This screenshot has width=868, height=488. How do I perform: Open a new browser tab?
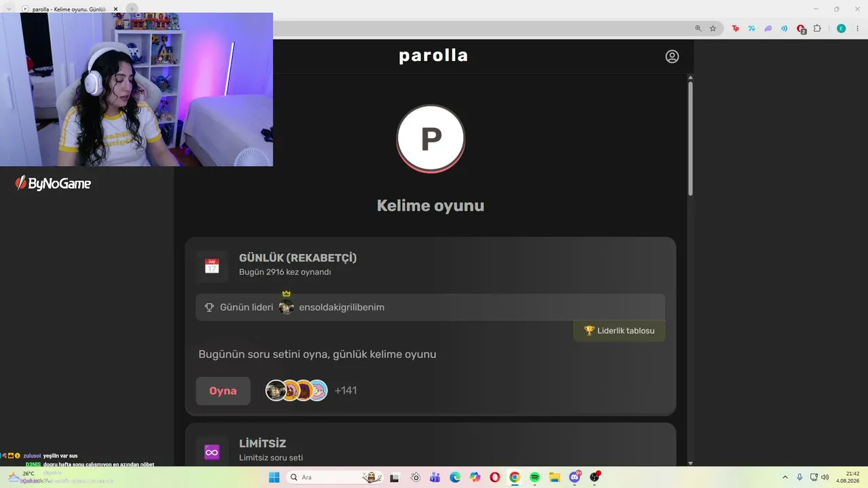tap(132, 9)
